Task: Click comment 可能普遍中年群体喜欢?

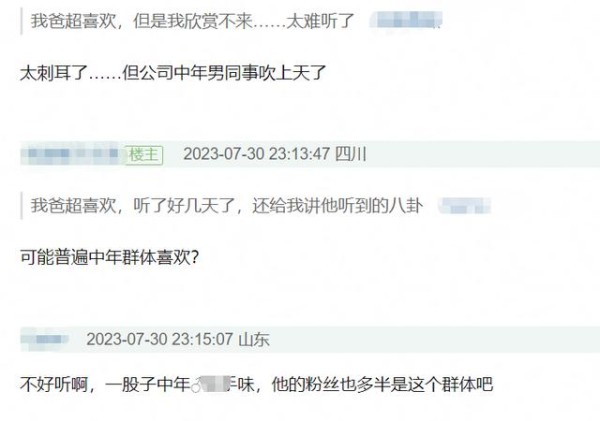Action: pos(109,257)
